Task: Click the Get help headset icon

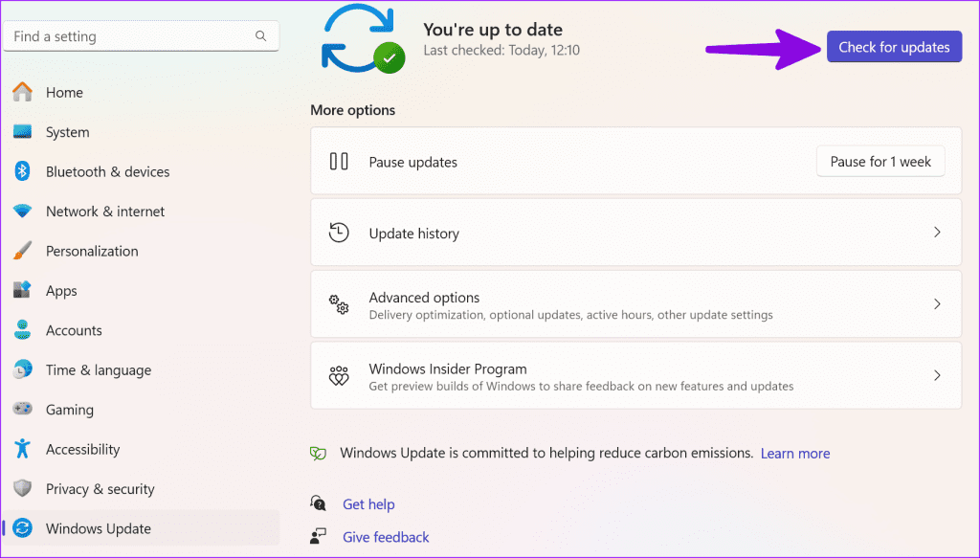Action: (x=318, y=503)
